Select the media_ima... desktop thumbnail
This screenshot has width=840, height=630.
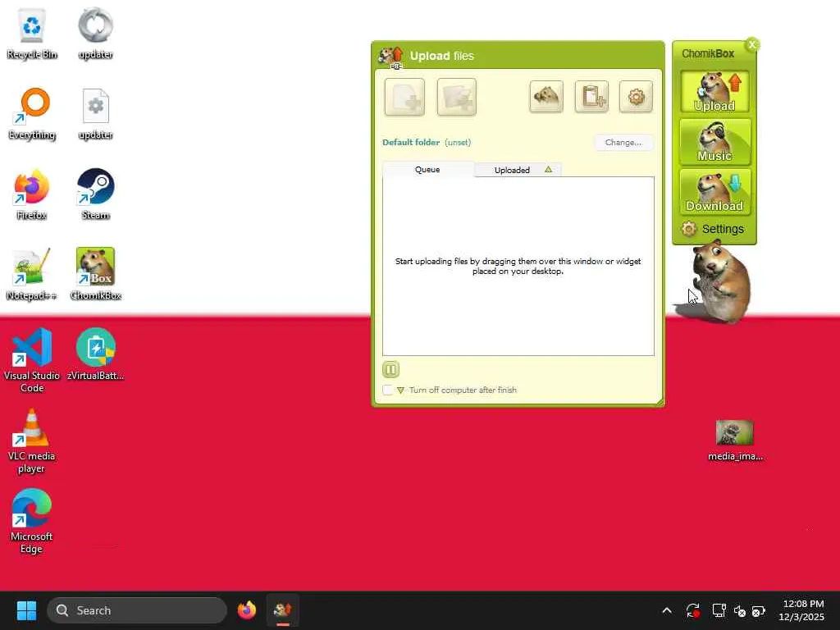(735, 441)
